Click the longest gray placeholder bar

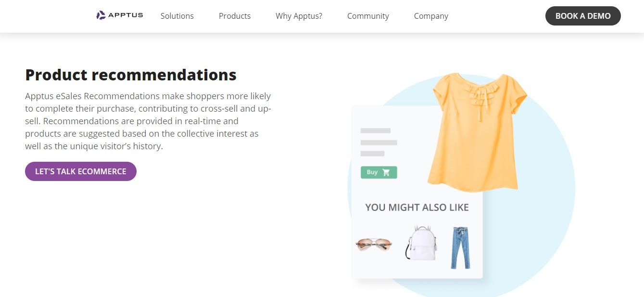click(x=379, y=142)
